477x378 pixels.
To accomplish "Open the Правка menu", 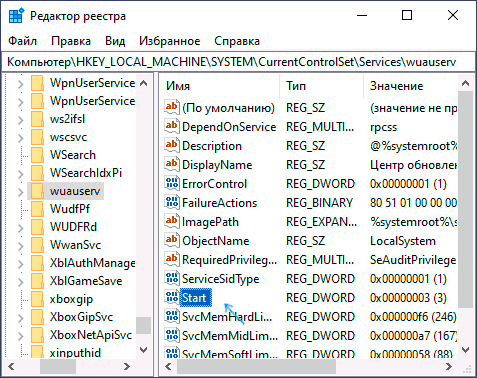I will [x=71, y=41].
